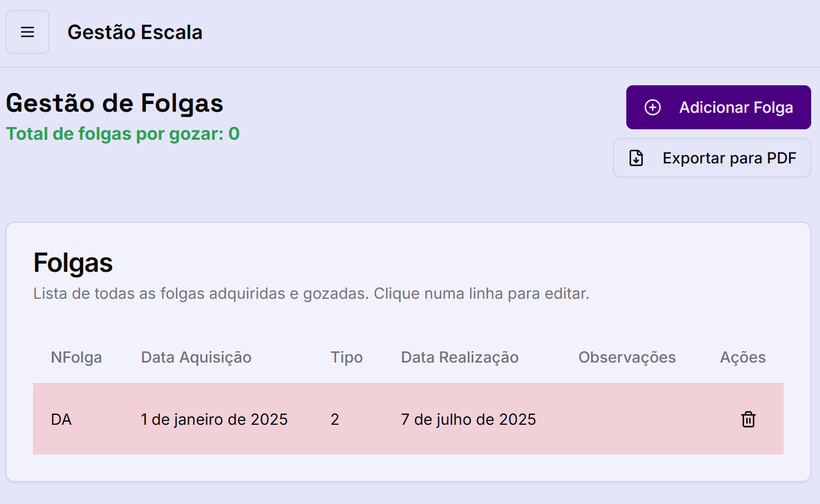Click the 1 de janeiro de 2025 date cell

(214, 419)
